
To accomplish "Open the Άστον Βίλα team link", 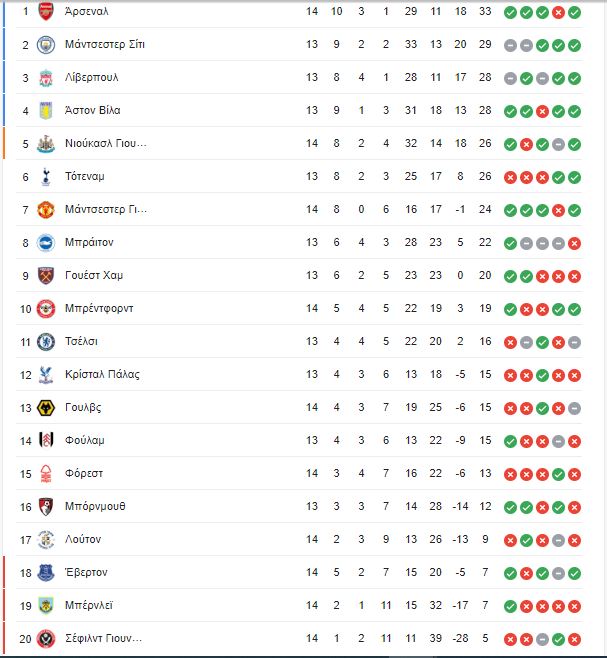I will (92, 110).
